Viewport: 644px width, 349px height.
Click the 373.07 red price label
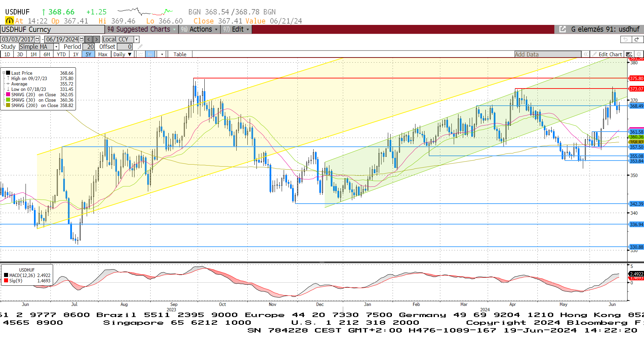636,89
